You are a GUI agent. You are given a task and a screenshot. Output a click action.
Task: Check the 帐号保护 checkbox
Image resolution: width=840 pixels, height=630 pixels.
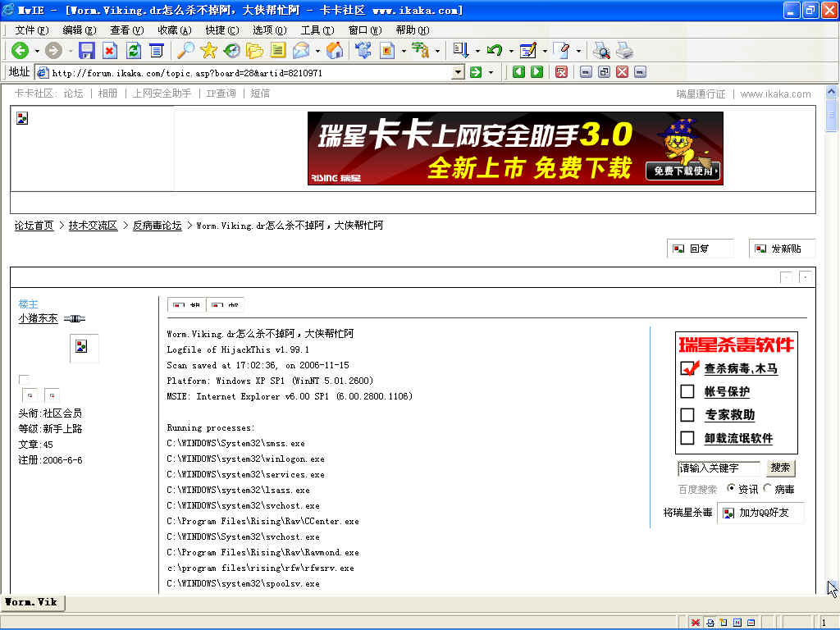pyautogui.click(x=687, y=391)
